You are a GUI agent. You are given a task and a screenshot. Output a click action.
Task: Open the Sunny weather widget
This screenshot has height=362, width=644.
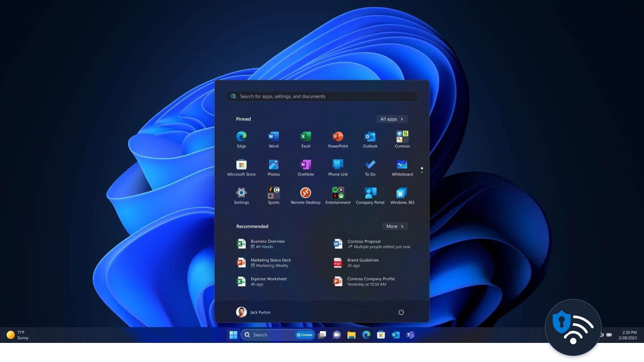[17, 335]
